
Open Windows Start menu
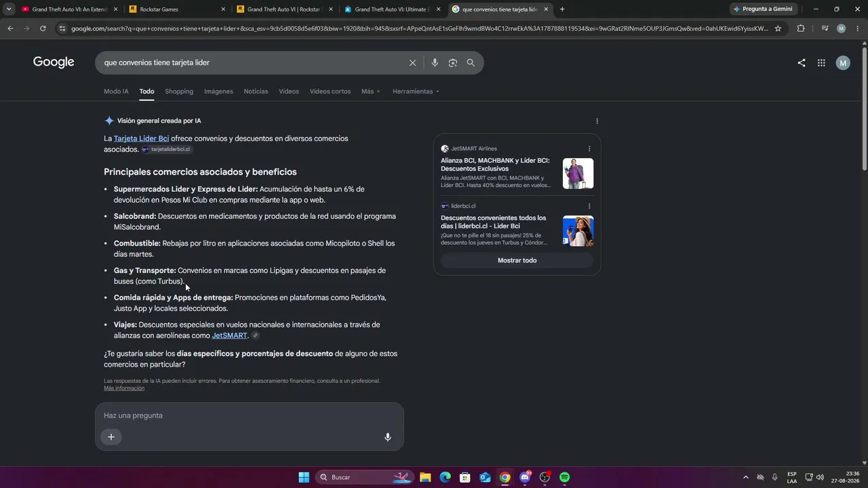pos(304,477)
